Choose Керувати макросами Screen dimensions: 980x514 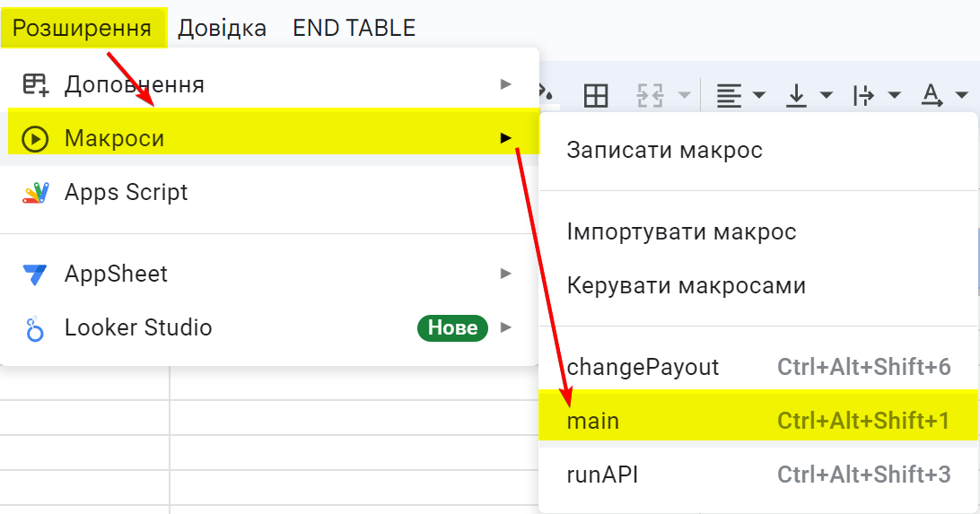click(x=758, y=285)
